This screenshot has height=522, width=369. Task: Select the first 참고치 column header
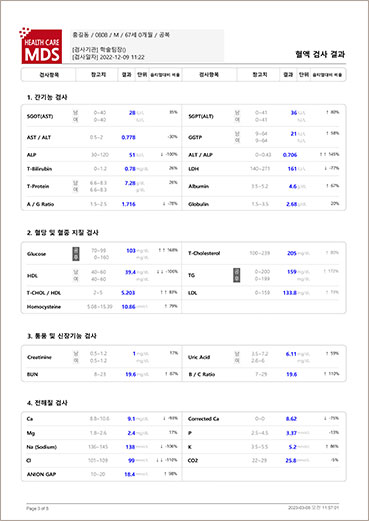pyautogui.click(x=98, y=75)
